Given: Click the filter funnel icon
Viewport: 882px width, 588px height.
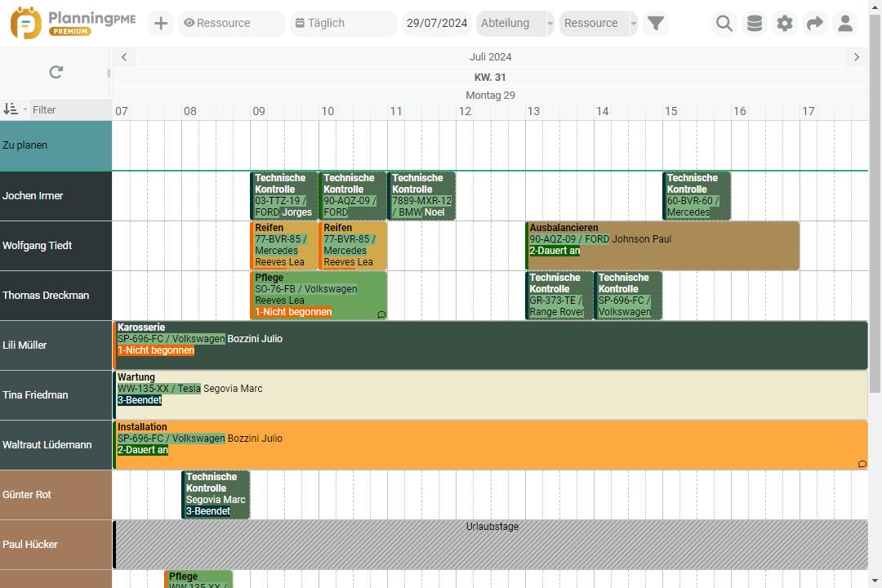Looking at the screenshot, I should point(655,24).
